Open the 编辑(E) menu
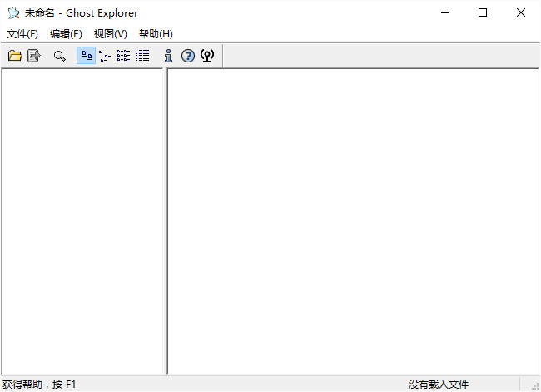Screen dimensions: 541x392 point(66,34)
